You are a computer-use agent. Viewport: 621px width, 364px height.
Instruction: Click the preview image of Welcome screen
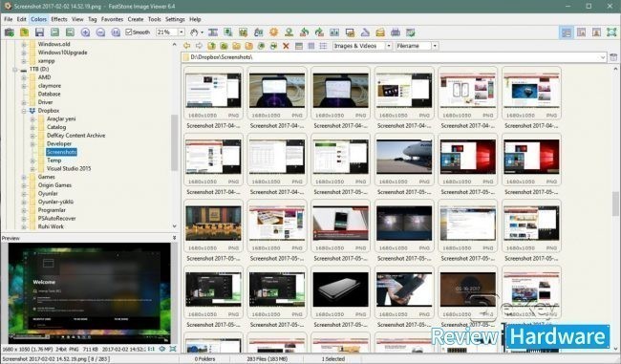tap(90, 292)
